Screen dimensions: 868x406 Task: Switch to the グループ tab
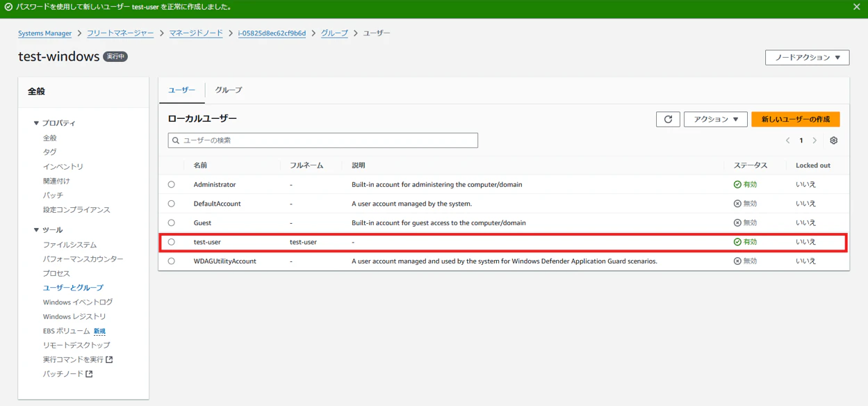tap(229, 90)
